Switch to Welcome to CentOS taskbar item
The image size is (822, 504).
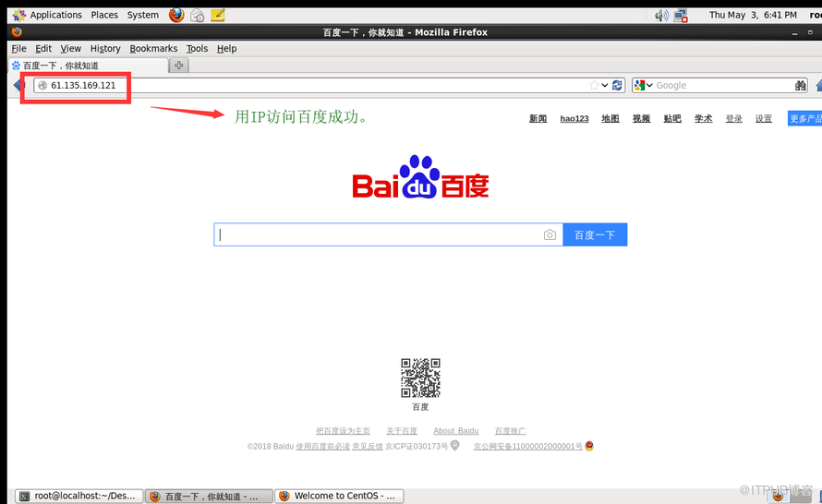pos(339,496)
